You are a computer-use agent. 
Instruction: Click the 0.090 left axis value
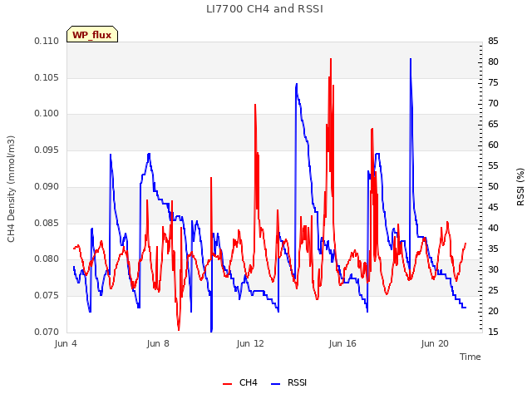pyautogui.click(x=47, y=186)
